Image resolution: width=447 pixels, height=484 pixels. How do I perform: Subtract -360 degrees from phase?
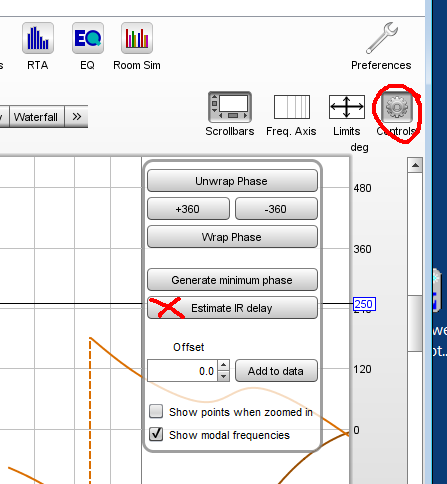pyautogui.click(x=276, y=209)
